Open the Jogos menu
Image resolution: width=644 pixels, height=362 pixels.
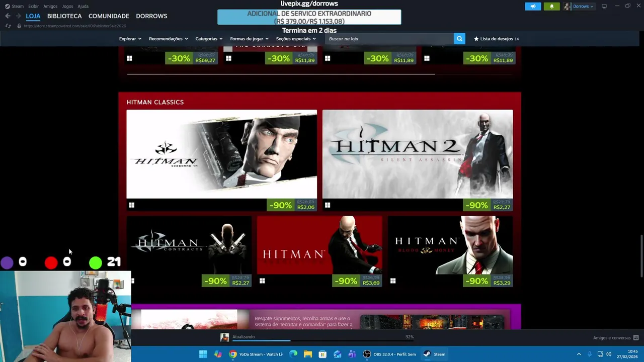pos(67,7)
